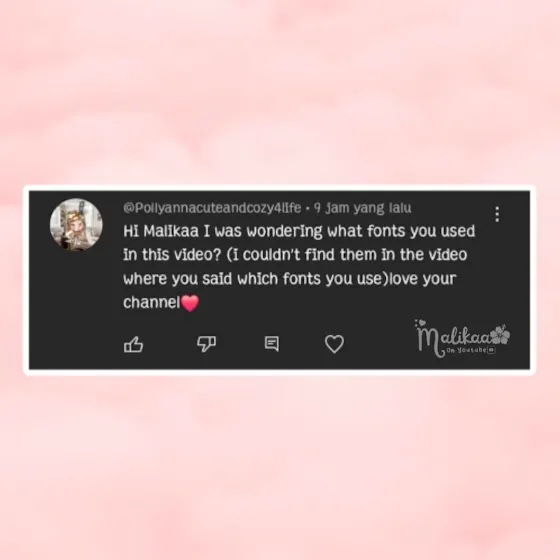Image resolution: width=560 pixels, height=560 pixels.
Task: Click the pink background above the comment
Action: pos(280,93)
